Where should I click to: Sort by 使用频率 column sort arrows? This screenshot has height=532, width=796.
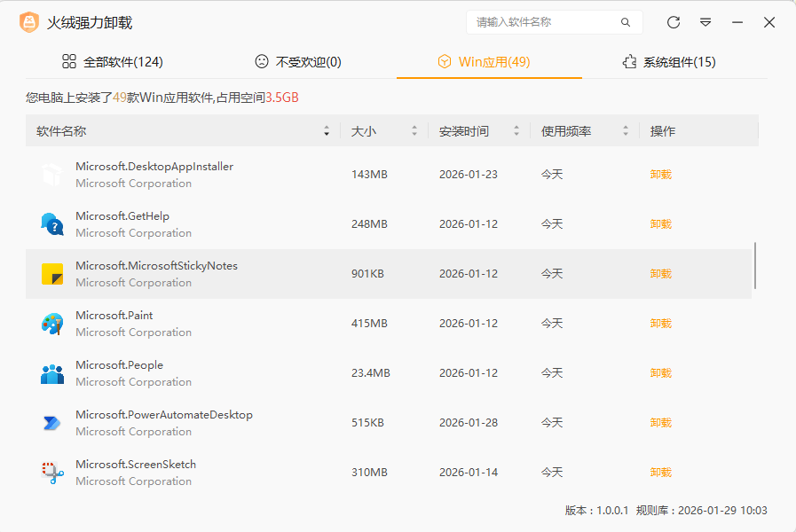pos(626,131)
